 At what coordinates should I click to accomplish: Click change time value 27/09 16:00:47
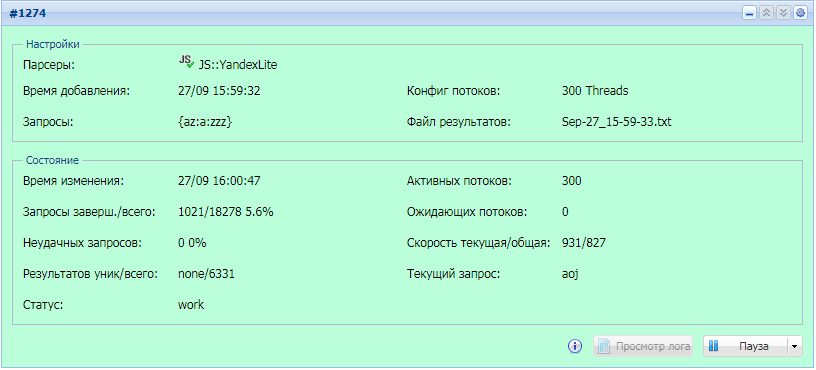(219, 181)
